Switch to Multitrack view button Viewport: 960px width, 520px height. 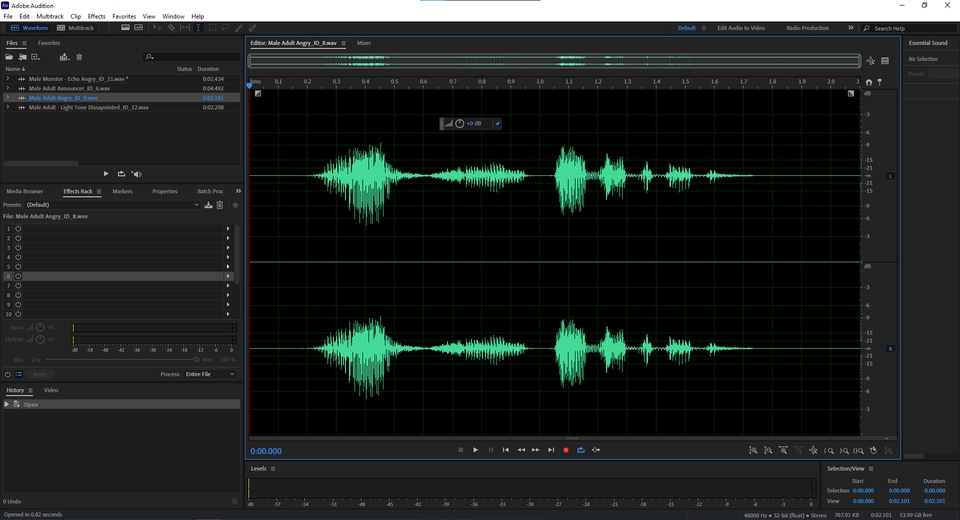76,28
